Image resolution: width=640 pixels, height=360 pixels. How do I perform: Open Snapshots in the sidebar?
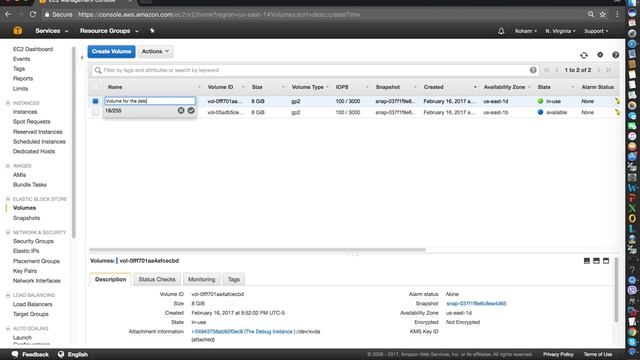coord(27,218)
